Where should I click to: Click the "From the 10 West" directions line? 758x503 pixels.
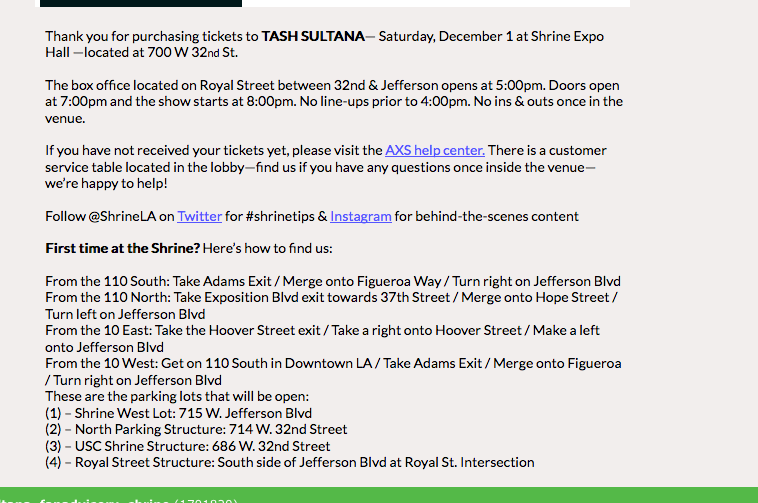pos(333,363)
